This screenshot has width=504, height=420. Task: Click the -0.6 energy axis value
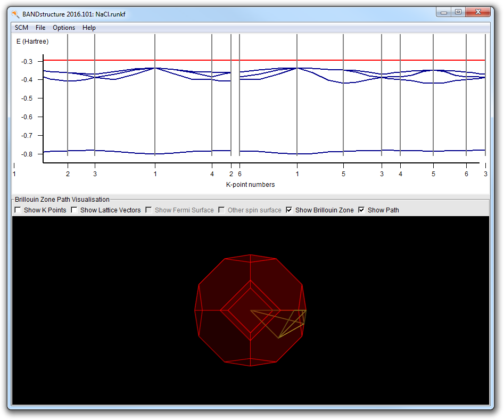[x=27, y=117]
